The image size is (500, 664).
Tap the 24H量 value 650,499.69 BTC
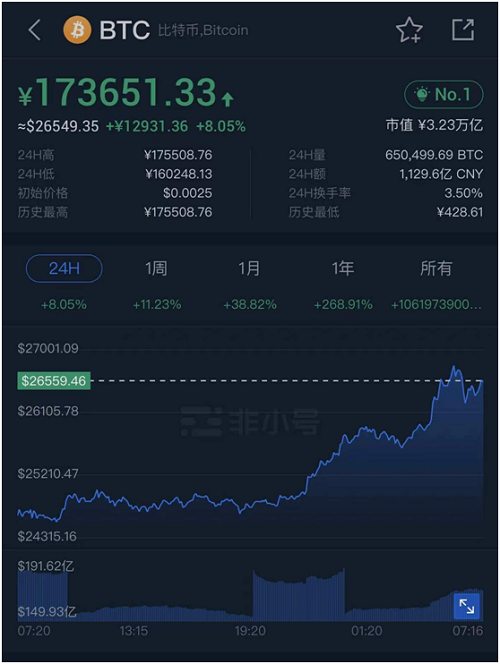point(434,155)
